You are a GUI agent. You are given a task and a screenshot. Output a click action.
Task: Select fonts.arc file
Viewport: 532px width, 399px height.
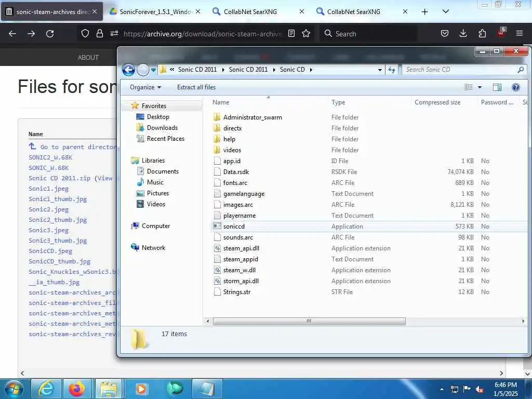point(235,182)
